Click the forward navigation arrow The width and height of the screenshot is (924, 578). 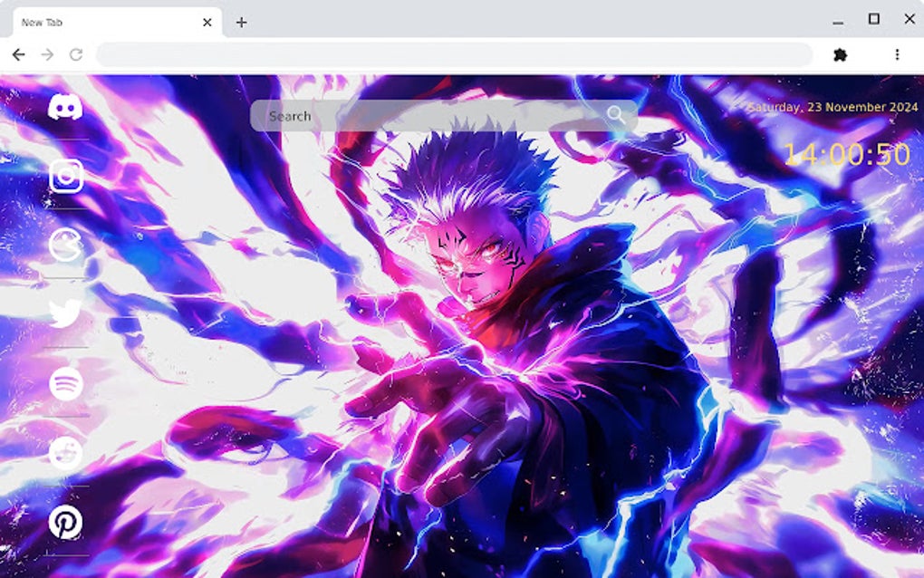tap(47, 54)
